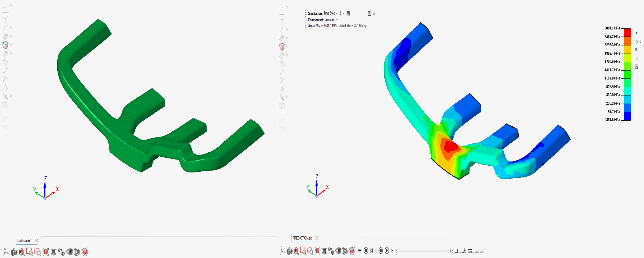
Task: Click the lightning bolt icon next to legend
Action: coord(637,33)
